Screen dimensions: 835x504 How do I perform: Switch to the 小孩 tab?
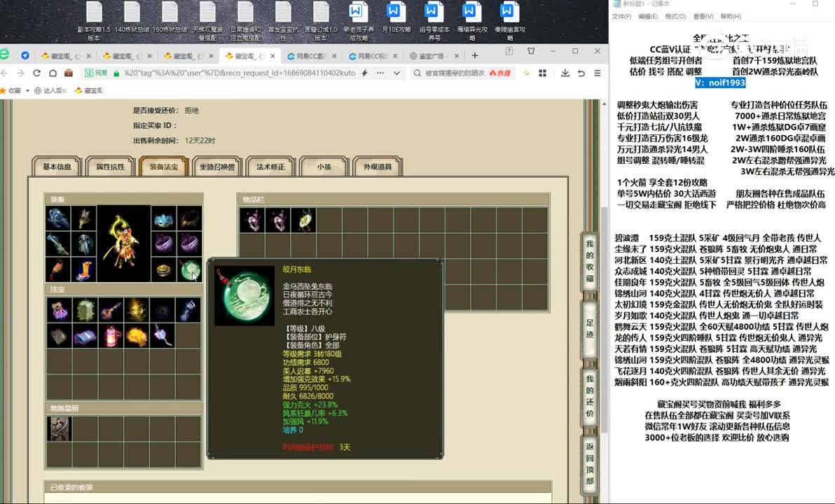(324, 167)
